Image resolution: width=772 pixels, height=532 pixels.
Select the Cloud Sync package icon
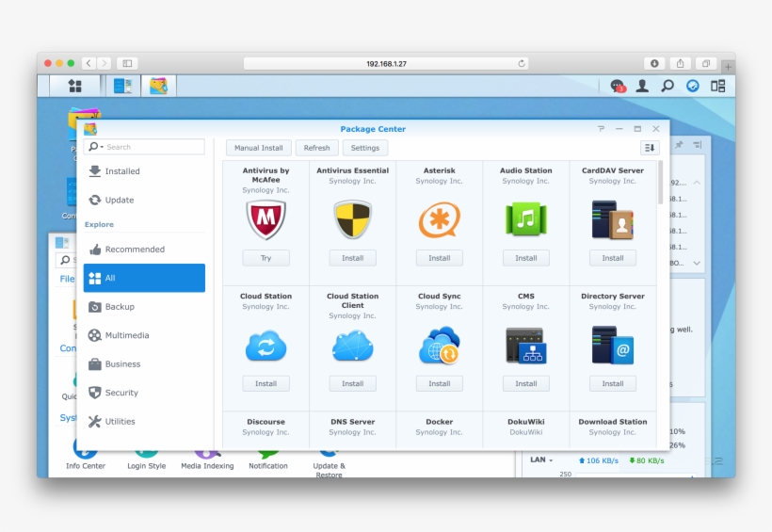tap(439, 346)
